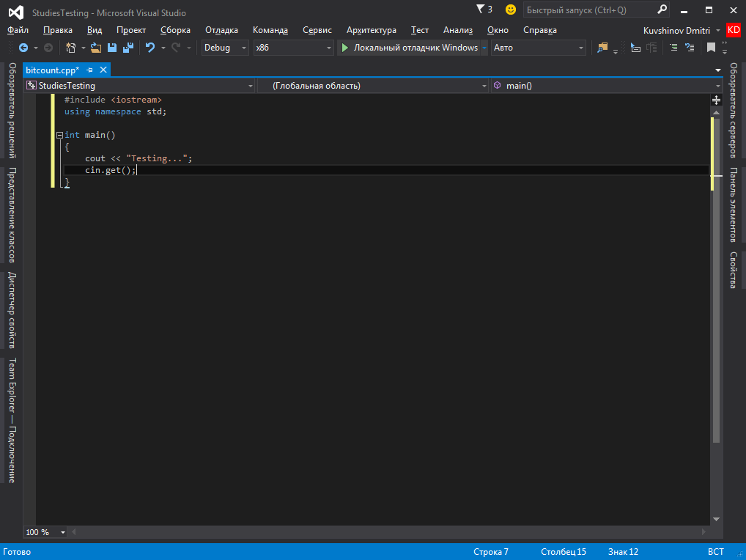Click the New Project toolbar icon

coord(71,48)
